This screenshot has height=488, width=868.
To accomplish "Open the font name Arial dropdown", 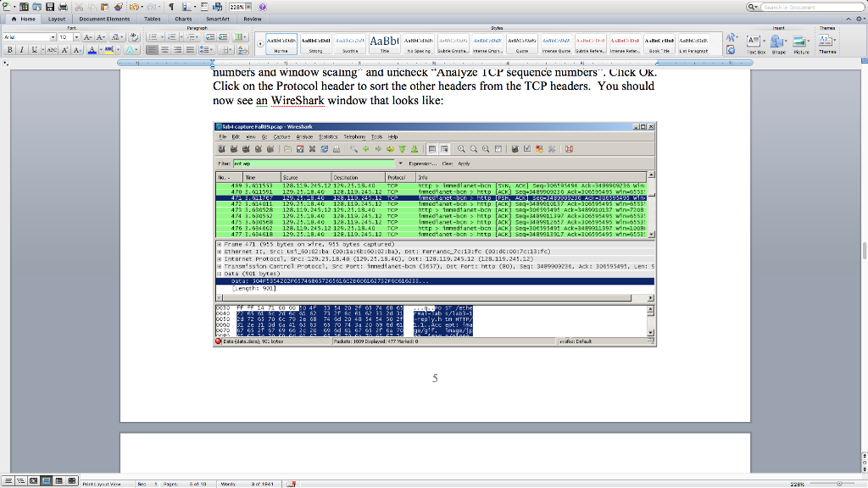I will pyautogui.click(x=53, y=37).
